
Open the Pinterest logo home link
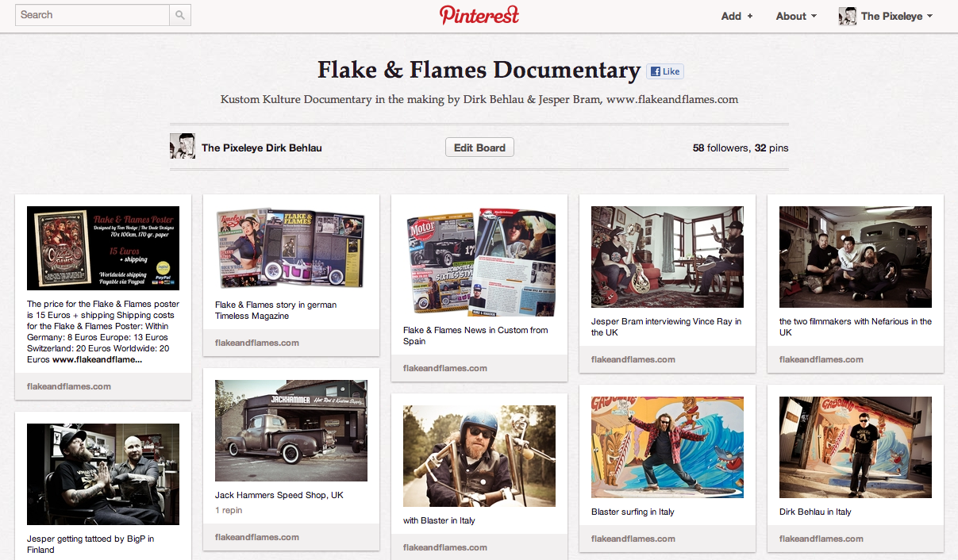479,15
